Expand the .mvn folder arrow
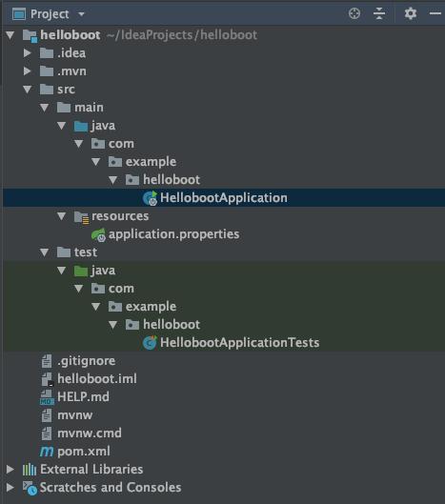This screenshot has width=445, height=504. point(28,71)
